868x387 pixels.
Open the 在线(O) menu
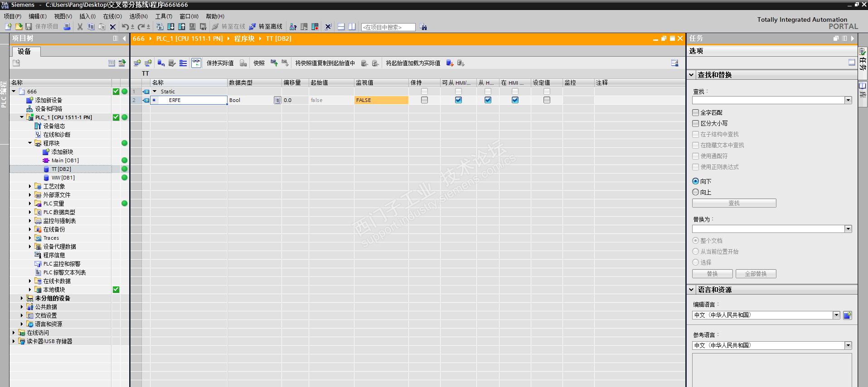pyautogui.click(x=112, y=16)
